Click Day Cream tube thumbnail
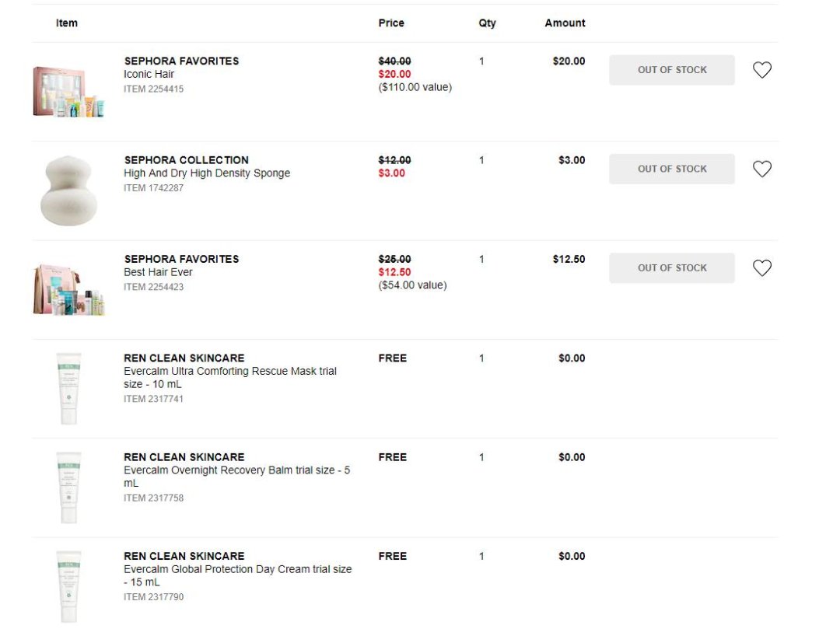 pos(68,586)
